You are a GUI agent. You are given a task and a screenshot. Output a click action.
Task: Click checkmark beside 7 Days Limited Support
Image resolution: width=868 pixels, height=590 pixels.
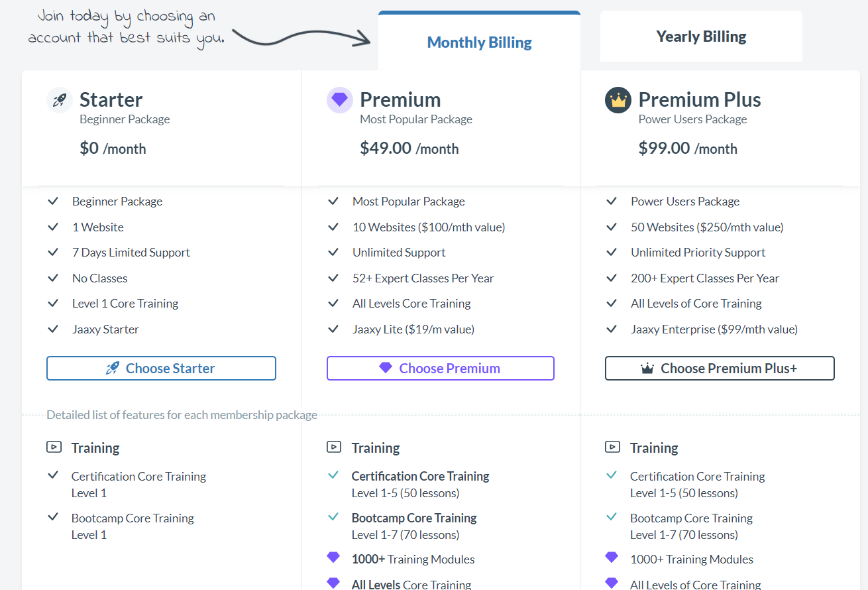pyautogui.click(x=53, y=253)
